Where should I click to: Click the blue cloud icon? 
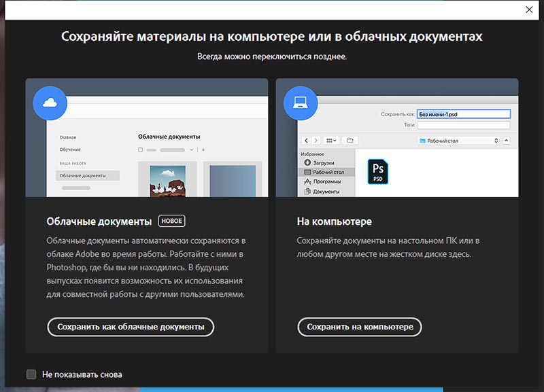tap(50, 103)
